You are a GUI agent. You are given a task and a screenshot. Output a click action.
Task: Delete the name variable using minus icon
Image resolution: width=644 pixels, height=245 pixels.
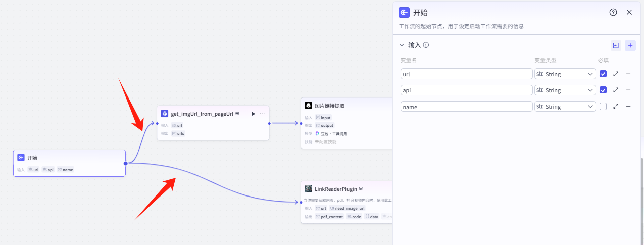(x=628, y=106)
